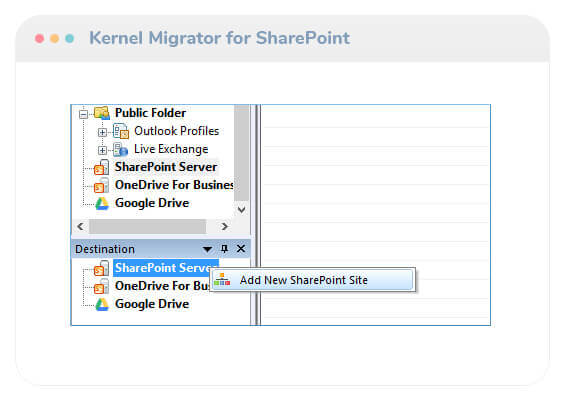565x401 pixels.
Task: Click the source OneDrive For Business icon
Action: 102,185
